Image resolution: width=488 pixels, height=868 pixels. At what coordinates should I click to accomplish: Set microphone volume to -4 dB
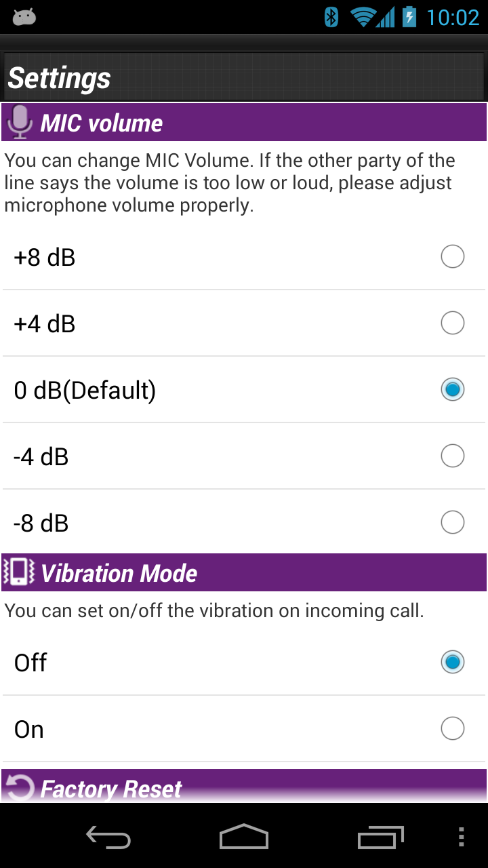coord(452,456)
